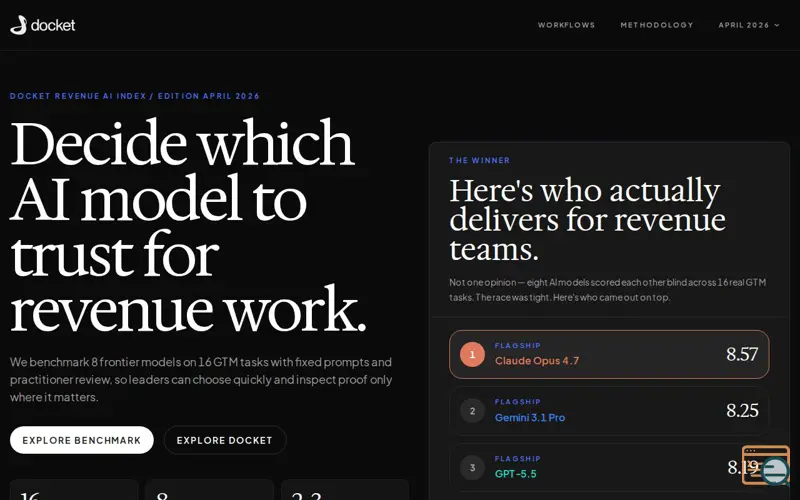Click the rank 2 circle badge

472,411
